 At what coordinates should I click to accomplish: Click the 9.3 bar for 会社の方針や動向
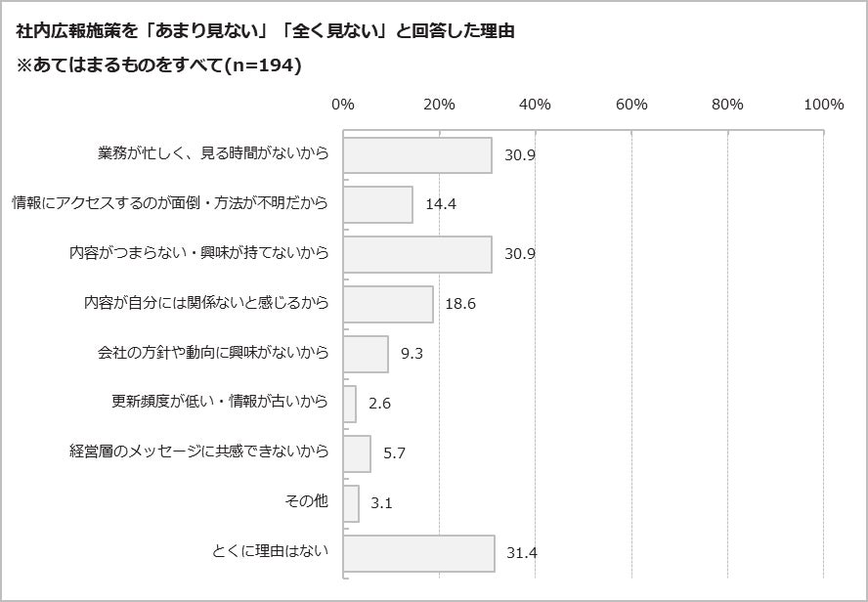tap(366, 354)
